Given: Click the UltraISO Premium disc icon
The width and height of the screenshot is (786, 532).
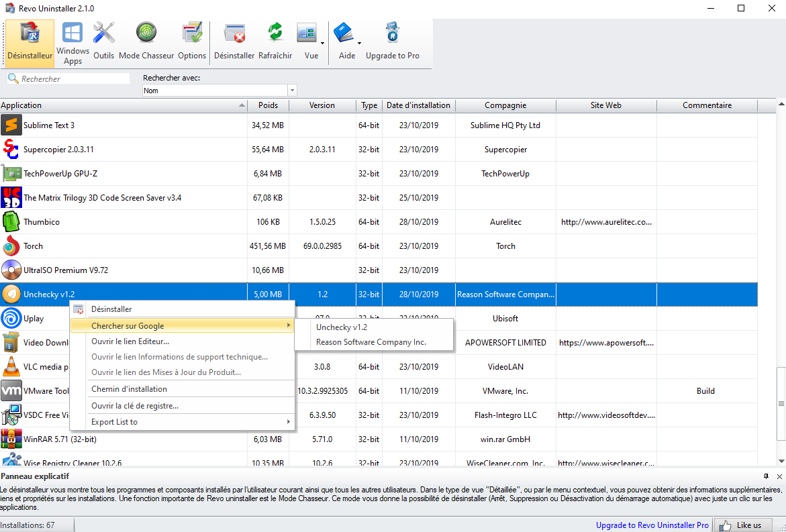Looking at the screenshot, I should 11,270.
